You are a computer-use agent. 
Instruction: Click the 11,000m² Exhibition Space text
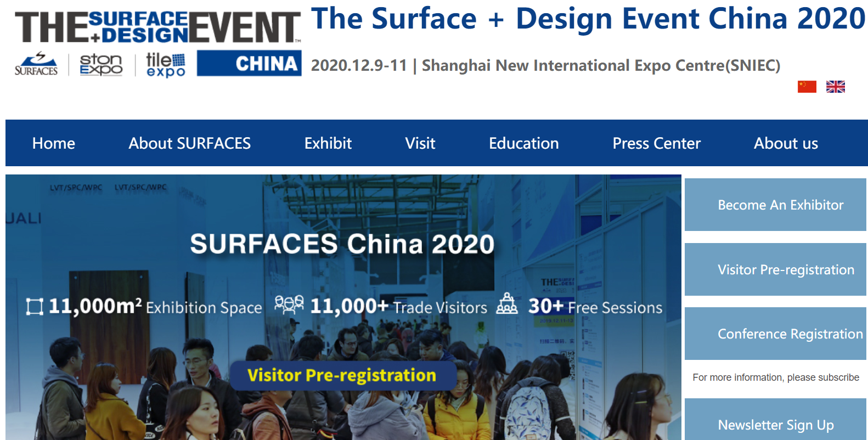tap(155, 306)
